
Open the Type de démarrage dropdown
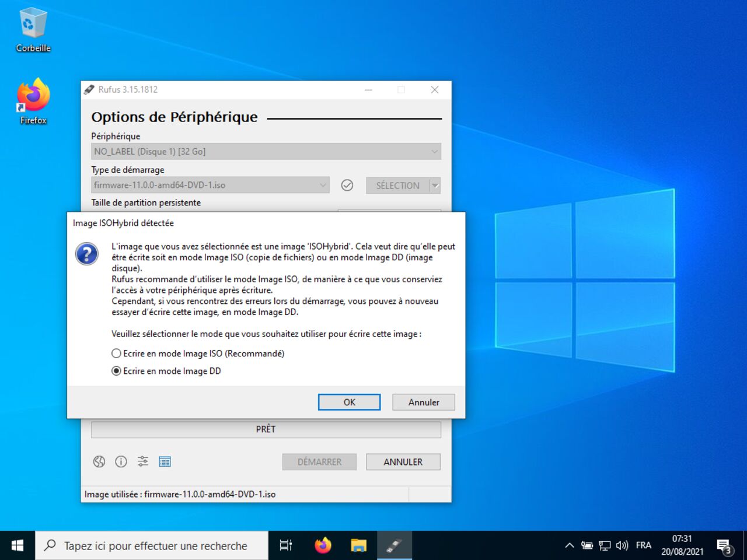[210, 185]
